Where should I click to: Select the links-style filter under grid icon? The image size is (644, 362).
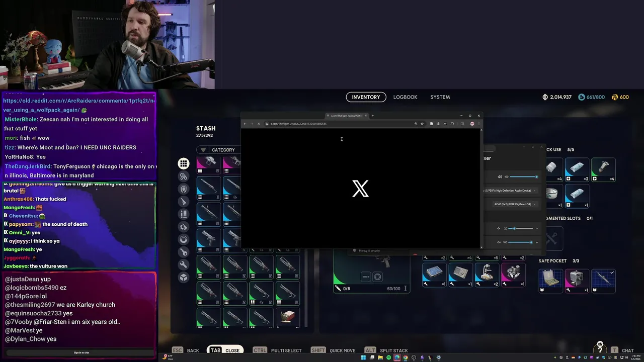click(x=184, y=176)
